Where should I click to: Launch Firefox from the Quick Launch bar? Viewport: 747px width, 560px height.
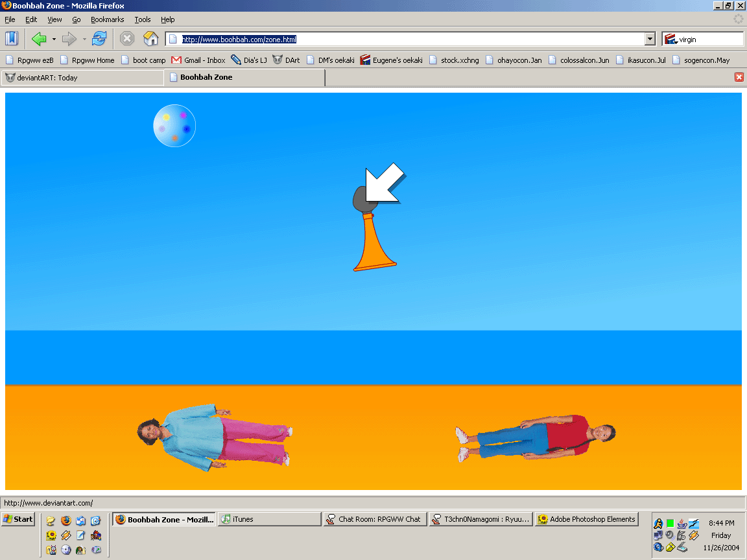click(x=65, y=520)
